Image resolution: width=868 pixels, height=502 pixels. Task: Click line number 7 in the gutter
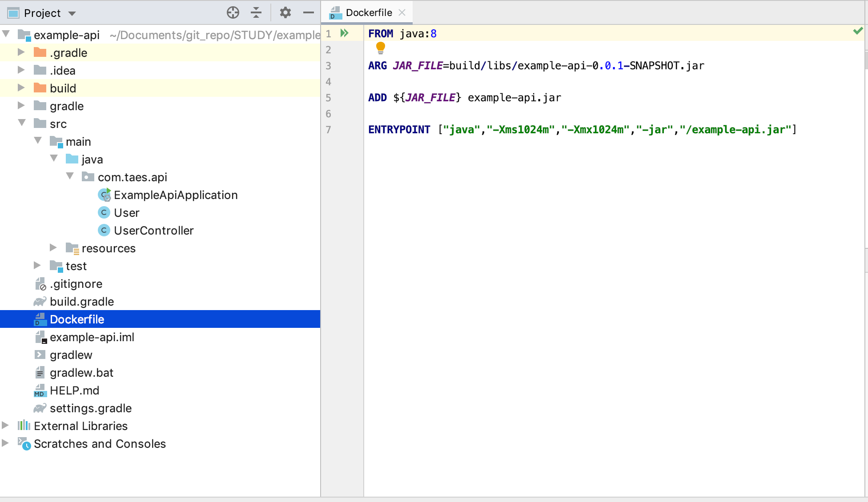(328, 130)
